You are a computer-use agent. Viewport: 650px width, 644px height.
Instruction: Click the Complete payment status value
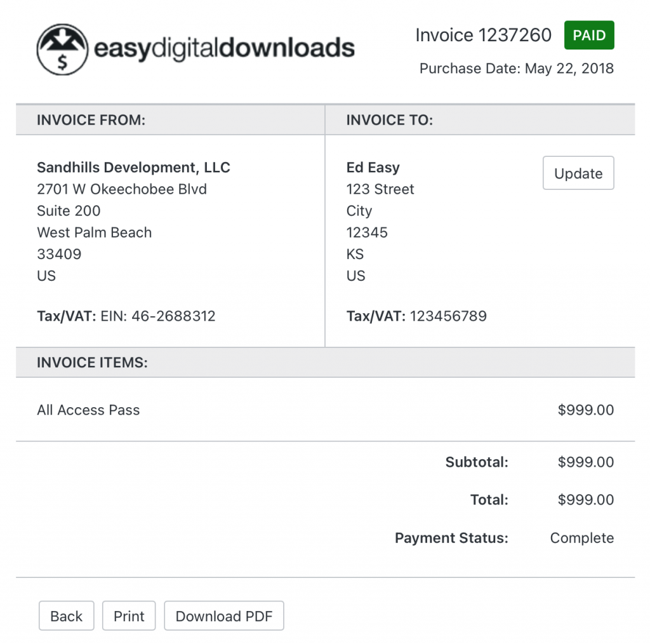click(x=581, y=539)
